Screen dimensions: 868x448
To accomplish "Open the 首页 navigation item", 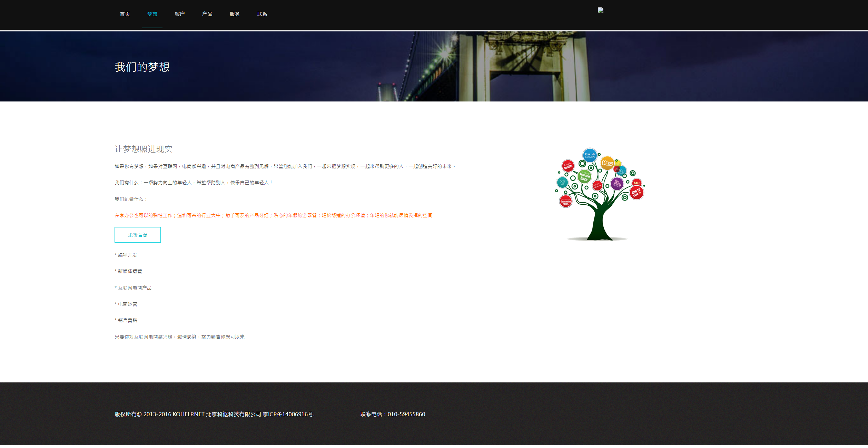I will tap(125, 14).
